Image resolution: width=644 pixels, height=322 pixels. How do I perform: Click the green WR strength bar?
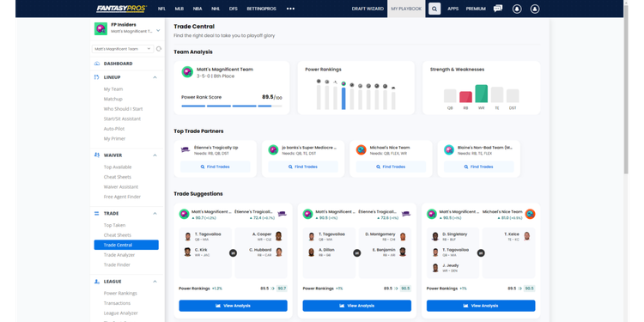(x=481, y=94)
